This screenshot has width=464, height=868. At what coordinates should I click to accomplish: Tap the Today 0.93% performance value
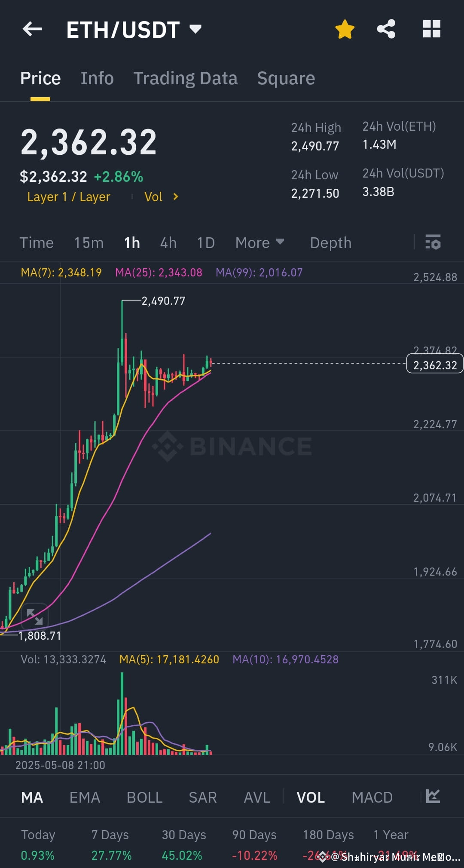38,856
